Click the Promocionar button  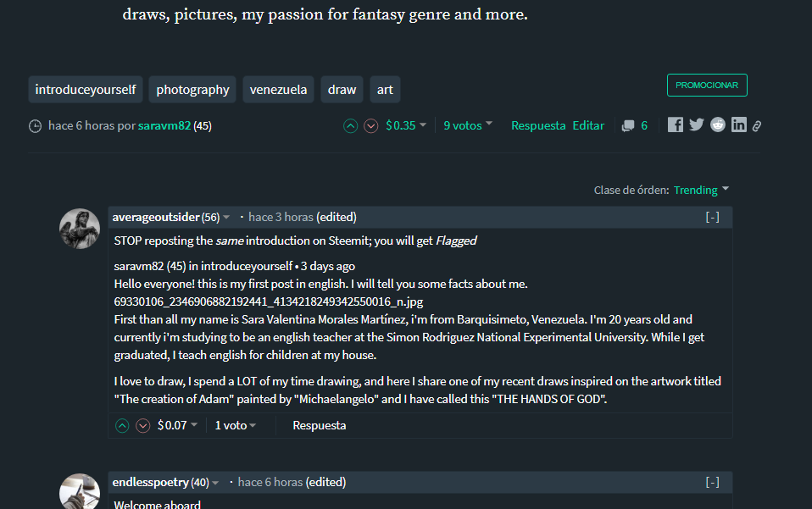click(x=707, y=86)
